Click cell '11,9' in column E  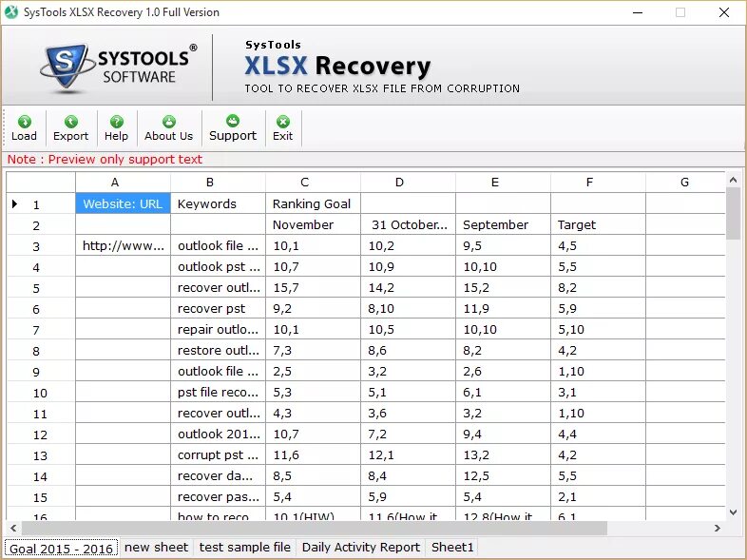[x=503, y=308]
